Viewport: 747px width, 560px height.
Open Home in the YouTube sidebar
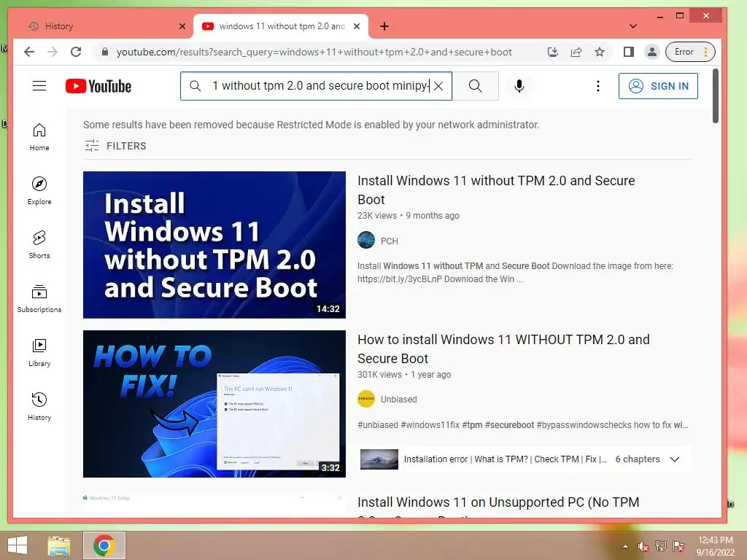tap(39, 137)
